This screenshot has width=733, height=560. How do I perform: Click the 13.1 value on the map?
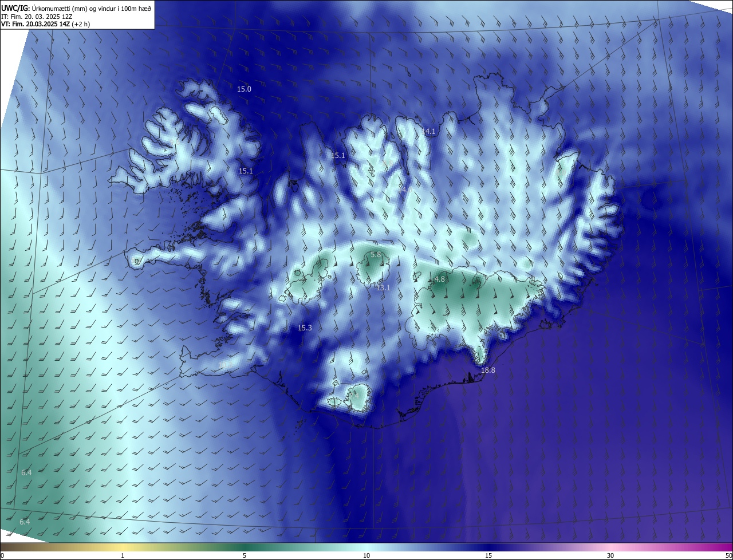(x=383, y=287)
